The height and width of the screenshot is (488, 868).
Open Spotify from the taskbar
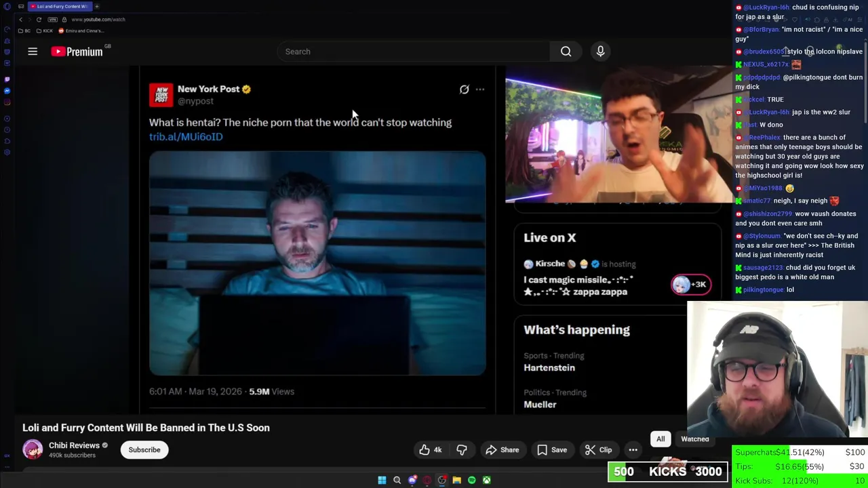pos(472,481)
